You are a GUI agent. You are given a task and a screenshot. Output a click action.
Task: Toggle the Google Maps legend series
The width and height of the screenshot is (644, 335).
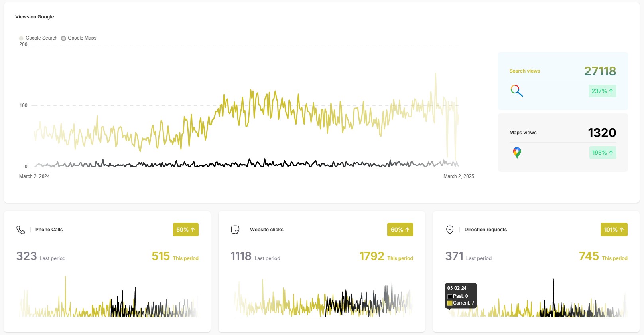[x=79, y=38]
